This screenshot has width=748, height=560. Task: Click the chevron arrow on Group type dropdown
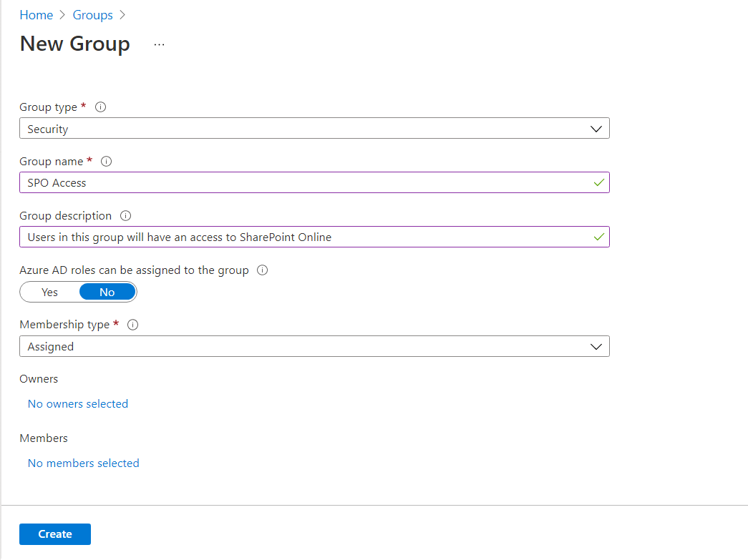[596, 129]
